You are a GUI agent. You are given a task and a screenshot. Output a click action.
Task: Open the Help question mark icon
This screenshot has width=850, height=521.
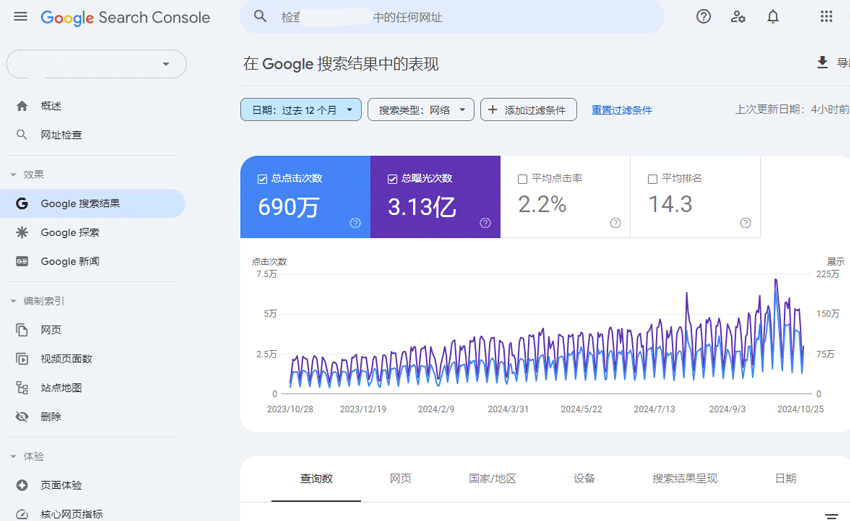pos(703,17)
